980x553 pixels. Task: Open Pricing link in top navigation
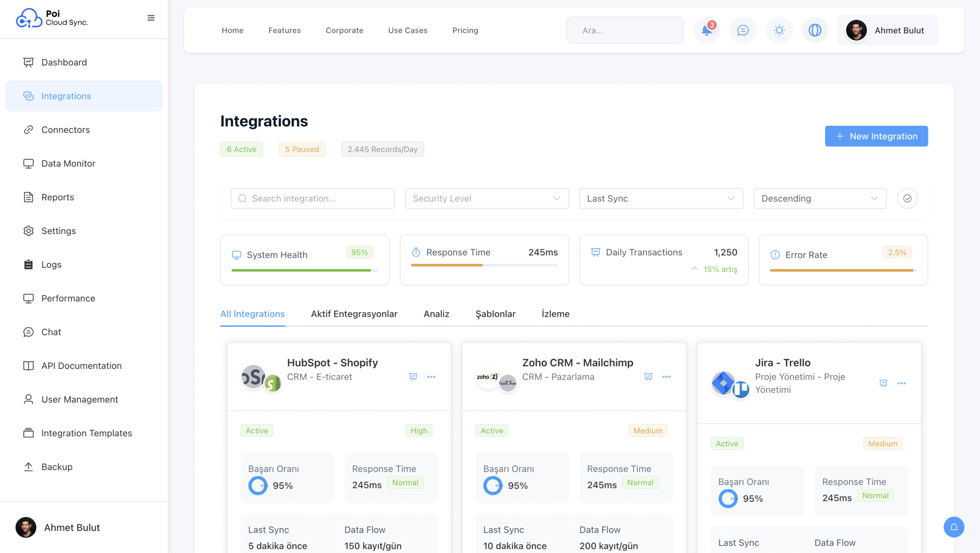pyautogui.click(x=465, y=30)
